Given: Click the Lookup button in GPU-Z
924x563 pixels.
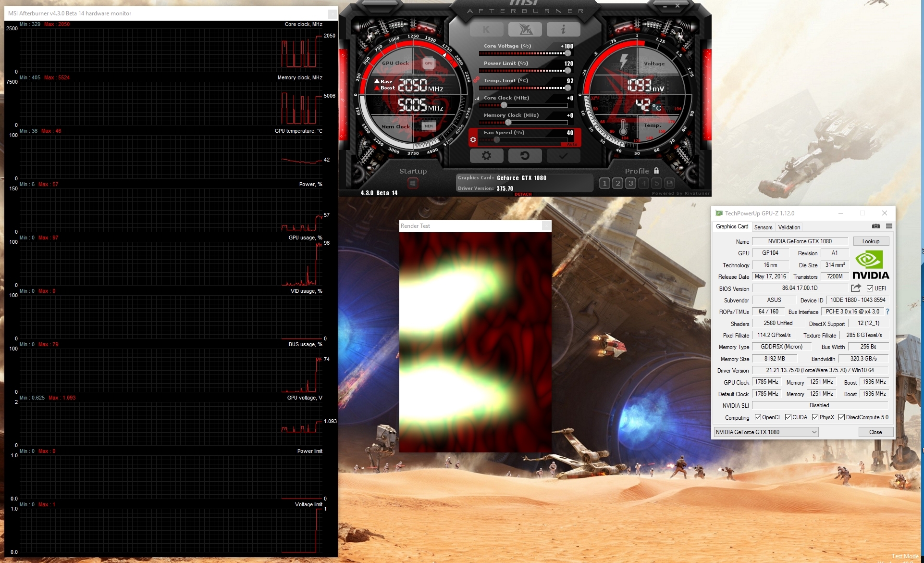Looking at the screenshot, I should click(871, 241).
